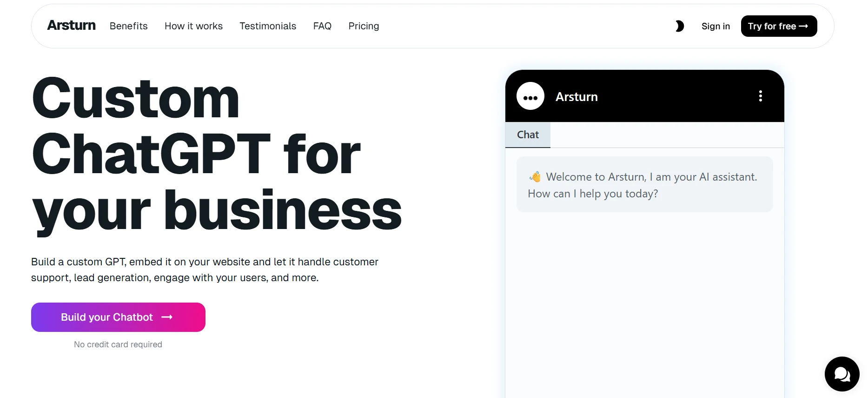The height and width of the screenshot is (398, 868).
Task: Click the Arsturn logo in the navbar
Action: (71, 26)
